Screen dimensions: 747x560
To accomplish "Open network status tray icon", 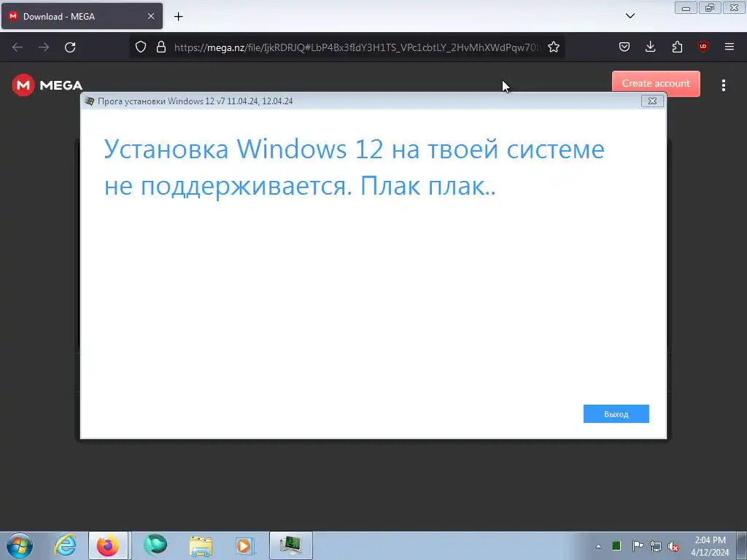I will 656,546.
